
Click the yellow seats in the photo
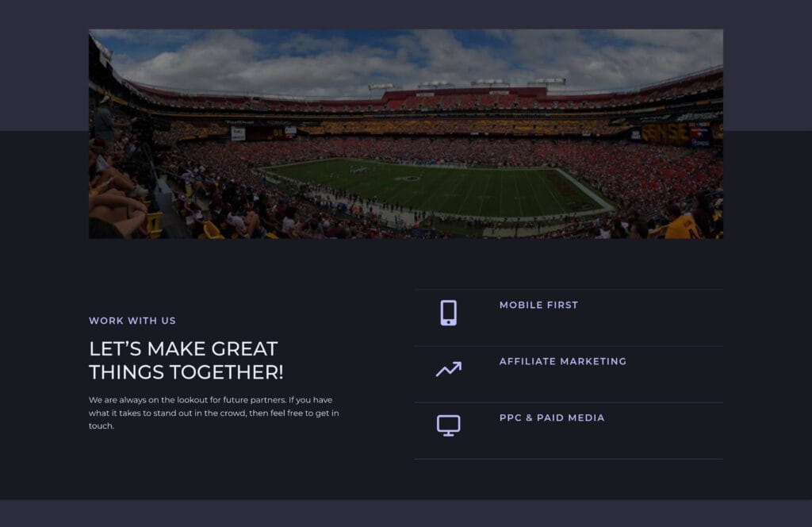pos(212,230)
